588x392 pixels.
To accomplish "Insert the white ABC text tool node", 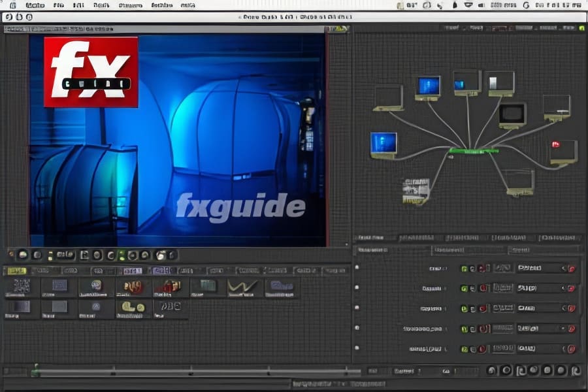I will click(171, 308).
